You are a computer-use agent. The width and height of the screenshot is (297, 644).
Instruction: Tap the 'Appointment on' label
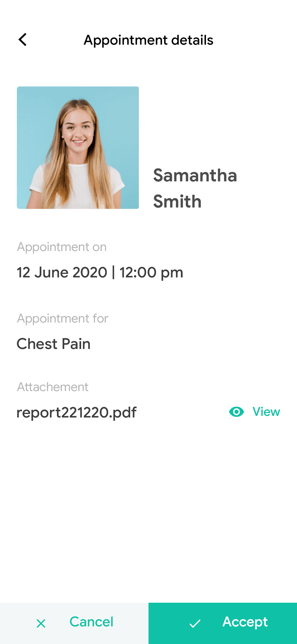point(62,247)
